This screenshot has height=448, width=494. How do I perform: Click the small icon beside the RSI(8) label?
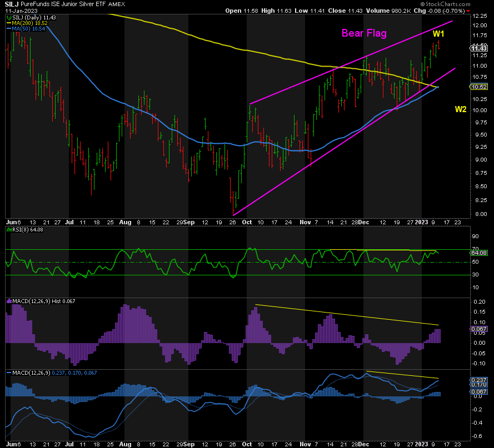[9, 230]
